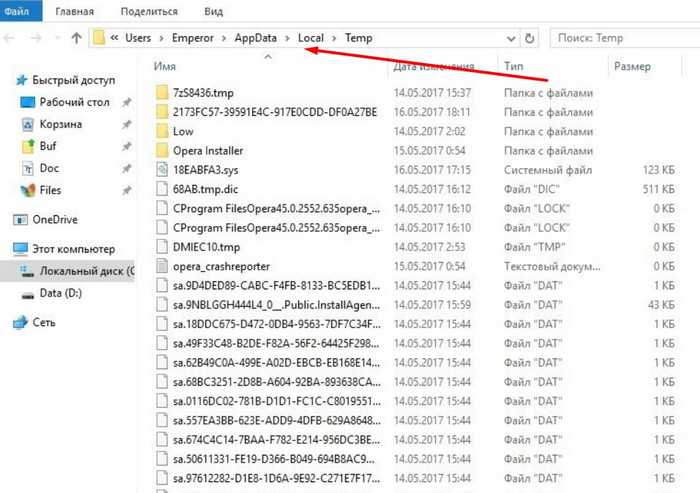Select file 18EABFA3.sys
700x493 pixels.
point(205,170)
